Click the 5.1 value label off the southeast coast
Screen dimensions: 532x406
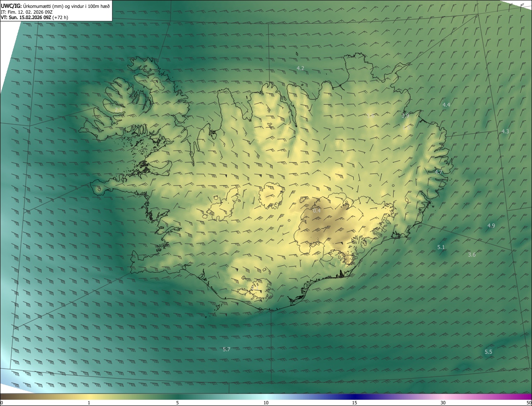point(441,247)
